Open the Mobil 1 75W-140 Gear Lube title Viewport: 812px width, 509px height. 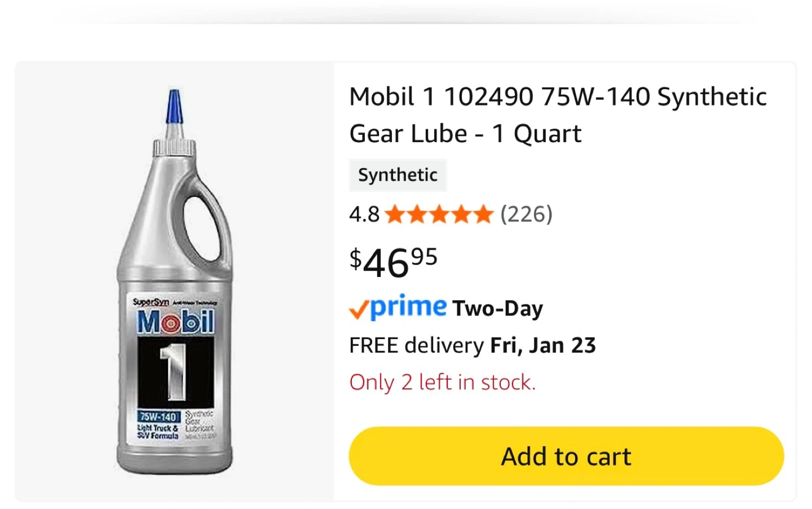pyautogui.click(x=557, y=115)
